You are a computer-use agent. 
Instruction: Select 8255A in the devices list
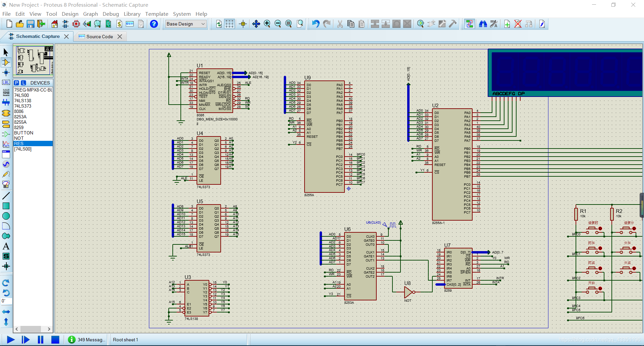point(20,122)
